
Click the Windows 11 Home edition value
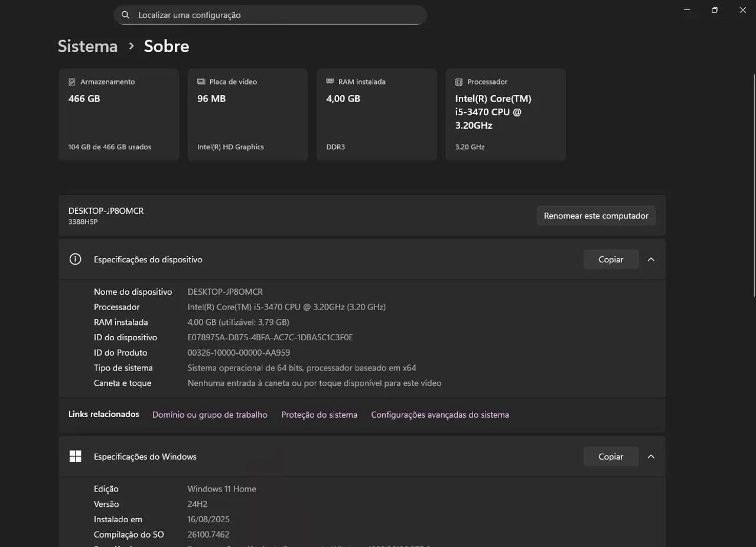coord(221,489)
